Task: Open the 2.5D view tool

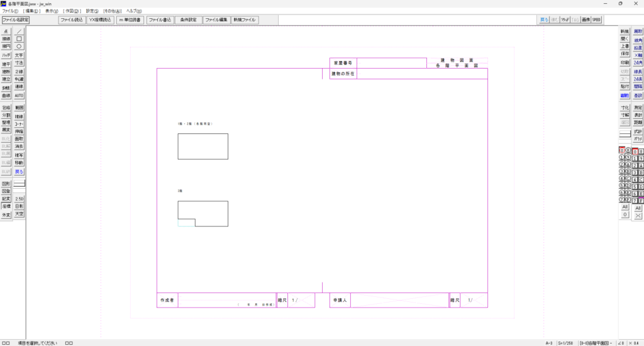Action: pyautogui.click(x=19, y=199)
